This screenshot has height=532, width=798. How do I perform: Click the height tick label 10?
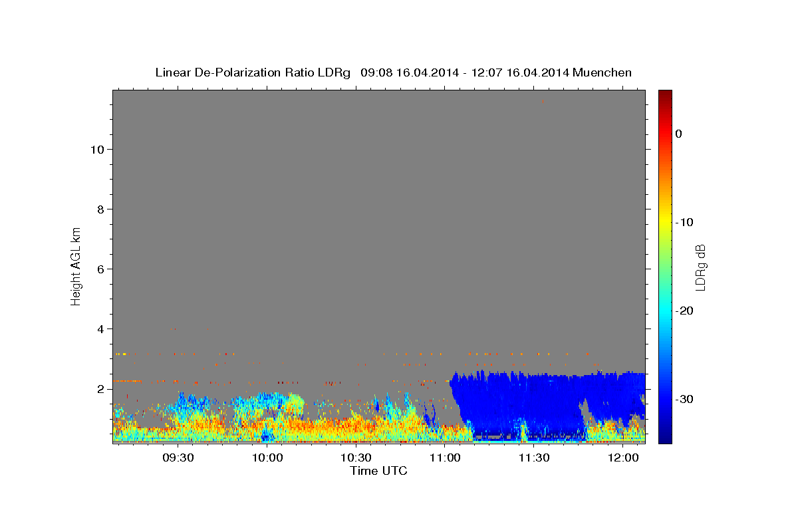point(96,150)
